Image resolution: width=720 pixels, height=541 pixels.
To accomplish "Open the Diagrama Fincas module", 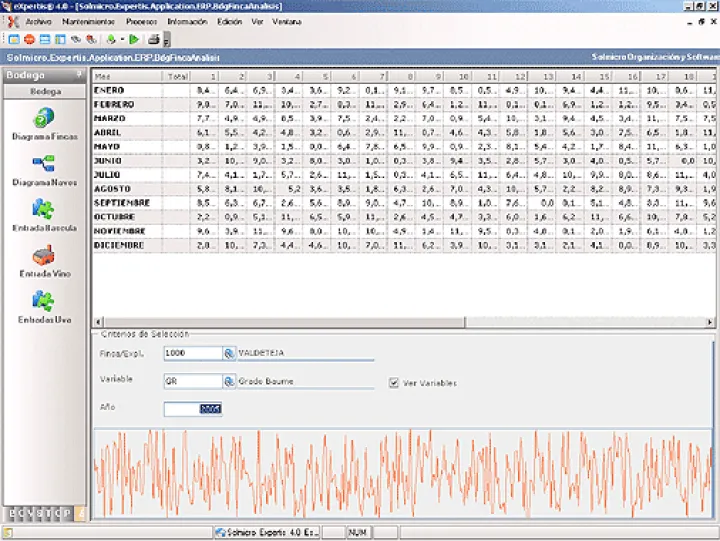I will [x=44, y=118].
